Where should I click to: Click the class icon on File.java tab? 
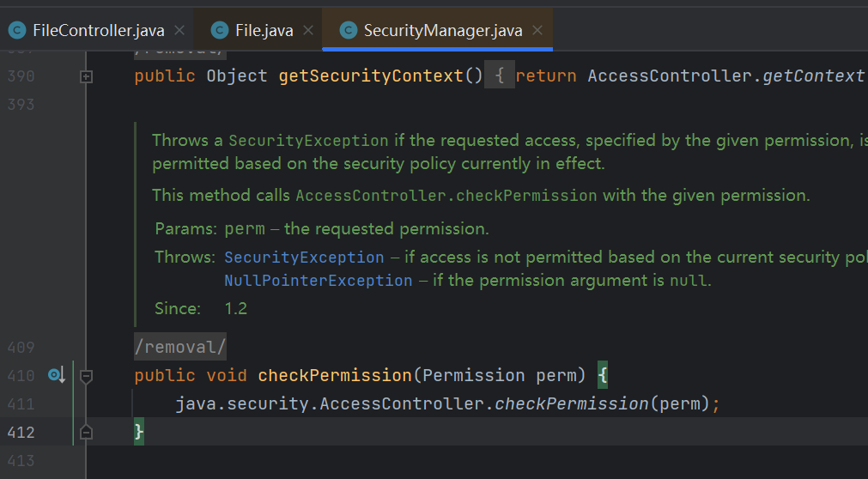point(220,30)
